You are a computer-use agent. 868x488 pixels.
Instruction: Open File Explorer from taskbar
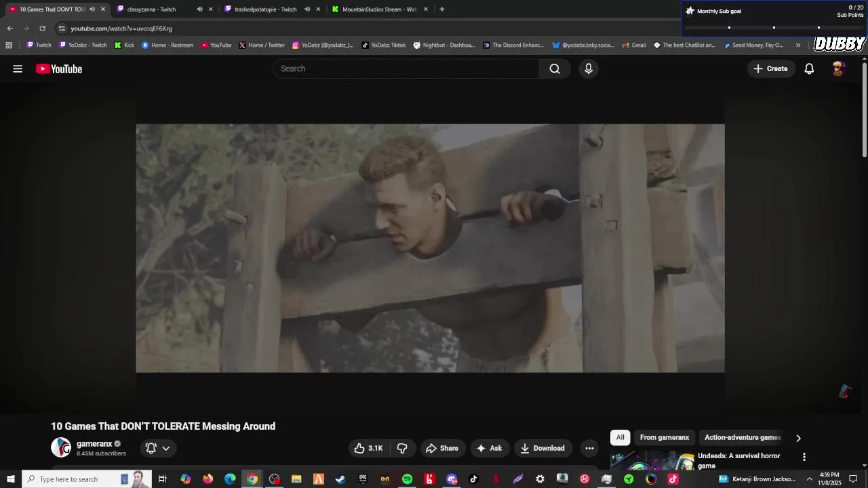(x=296, y=479)
